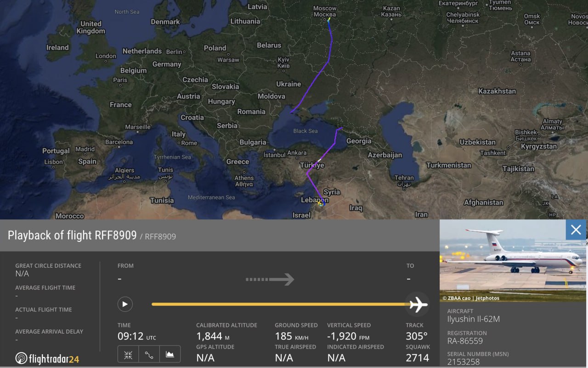This screenshot has width=588, height=368.
Task: Open the ZBAA cao Jetphotos credit link
Action: click(471, 298)
